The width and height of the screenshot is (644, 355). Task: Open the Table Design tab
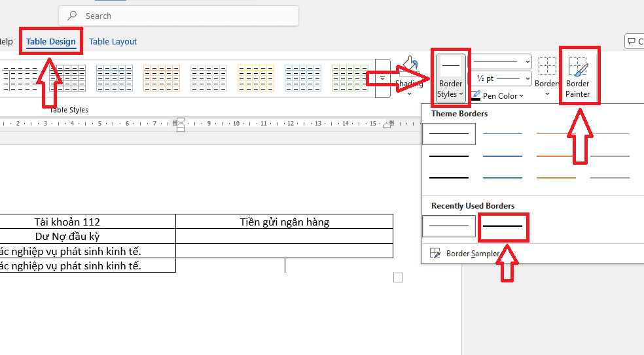(x=51, y=41)
